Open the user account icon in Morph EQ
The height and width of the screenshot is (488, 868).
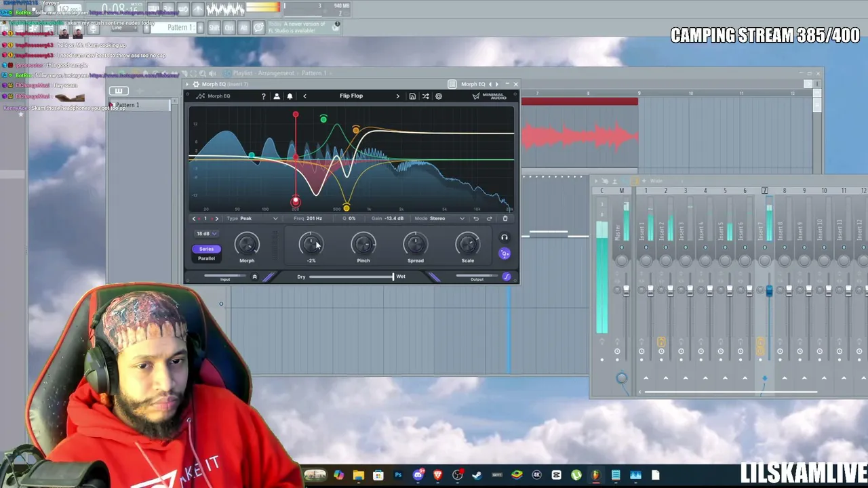[277, 96]
